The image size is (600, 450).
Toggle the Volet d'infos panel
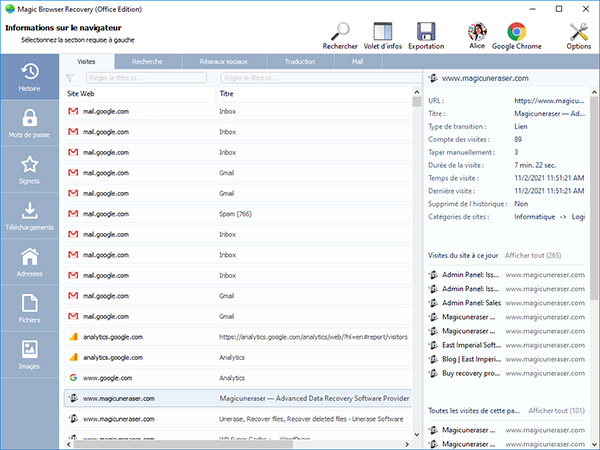tap(383, 36)
